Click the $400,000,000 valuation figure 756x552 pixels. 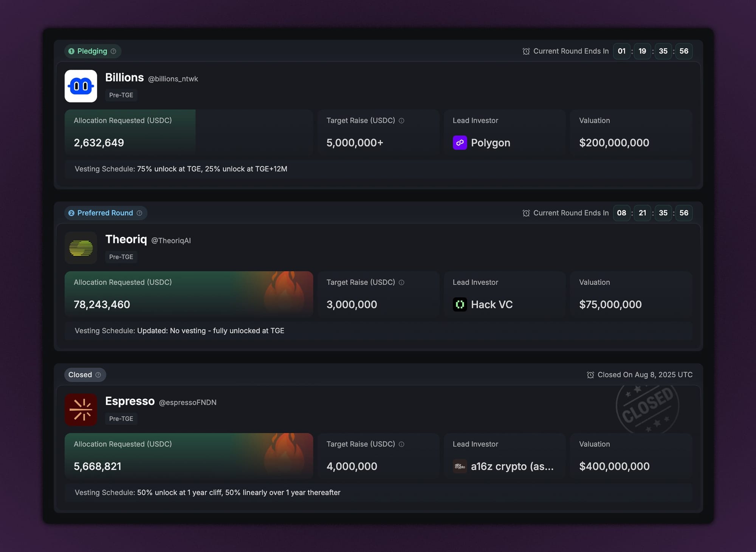click(614, 466)
